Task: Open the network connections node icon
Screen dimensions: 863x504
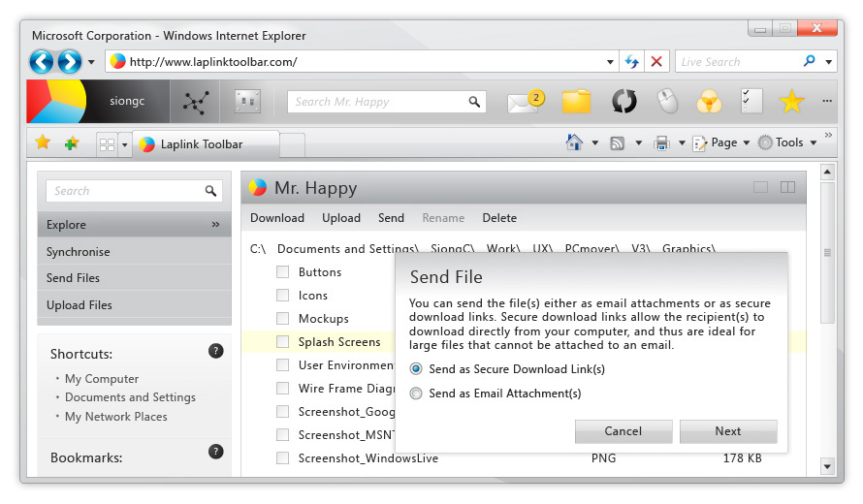Action: (x=197, y=102)
